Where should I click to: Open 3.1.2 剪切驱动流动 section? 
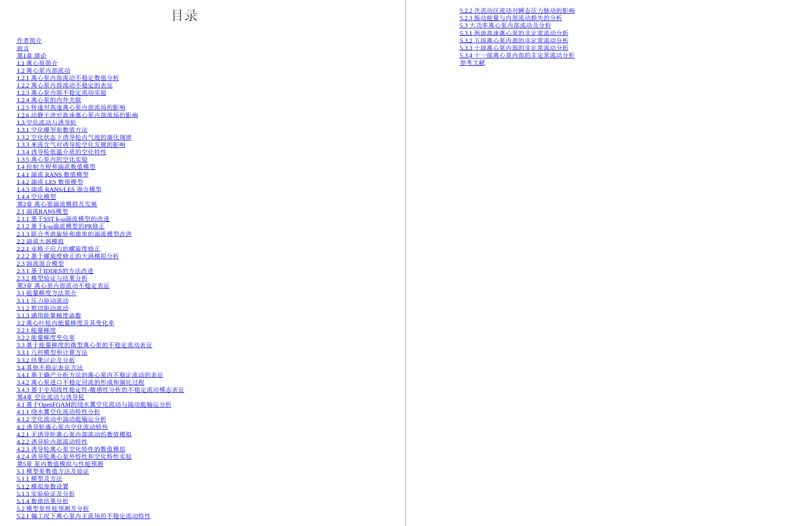[x=42, y=308]
